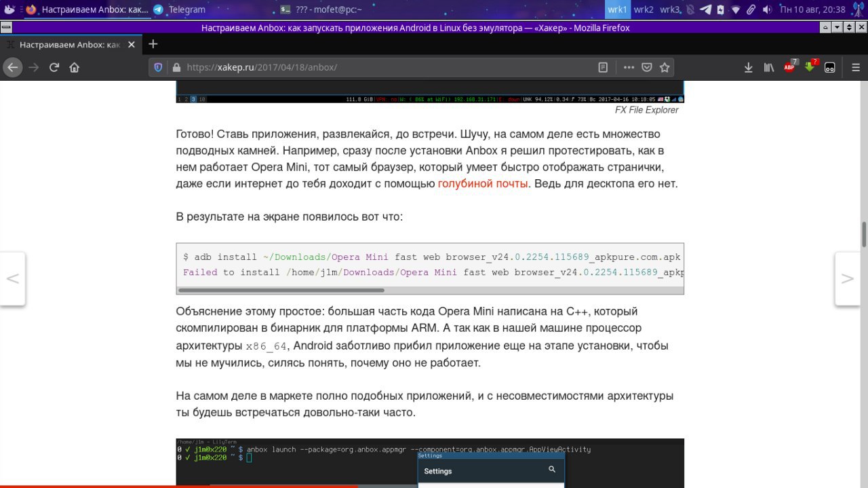Go to previous article with left arrow

tap(12, 279)
